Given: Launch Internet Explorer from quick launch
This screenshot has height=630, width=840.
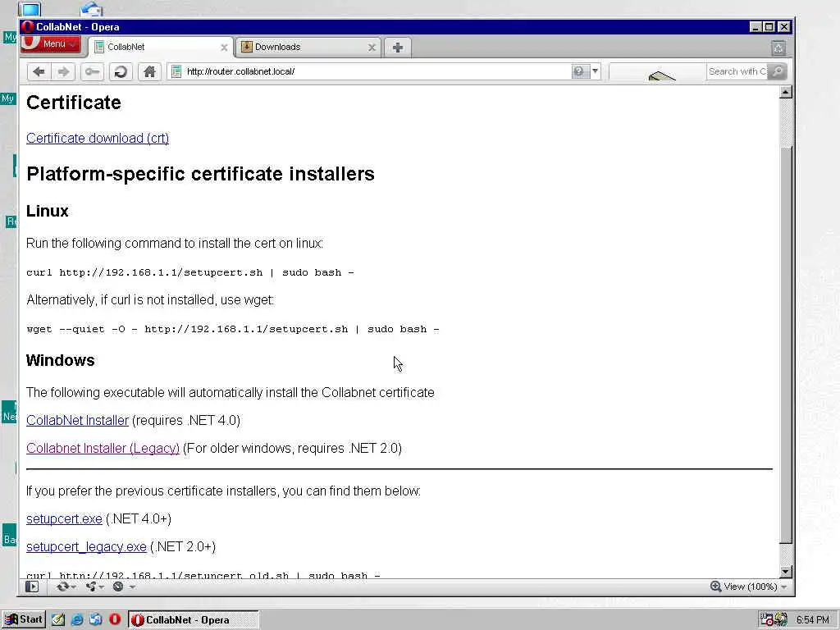Looking at the screenshot, I should pos(77,620).
